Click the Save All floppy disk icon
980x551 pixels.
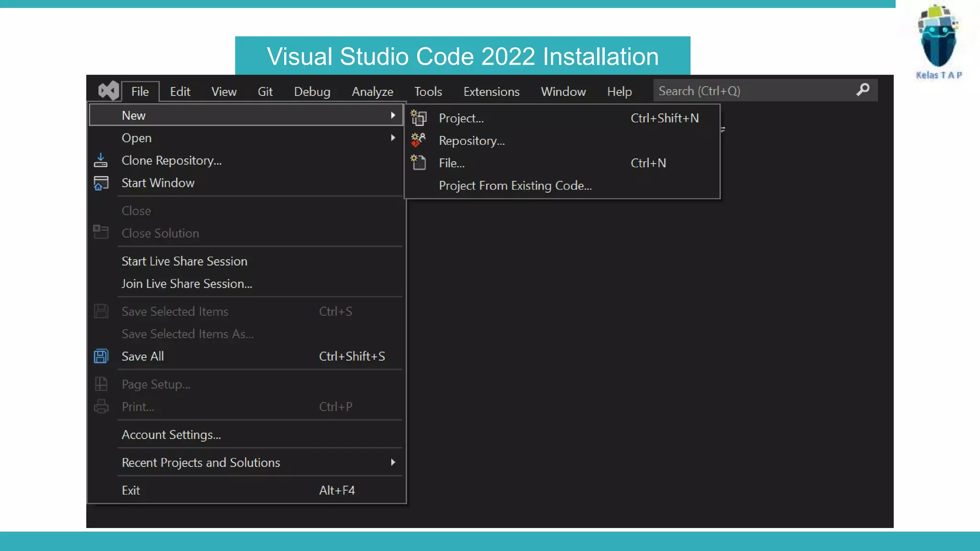pyautogui.click(x=101, y=356)
